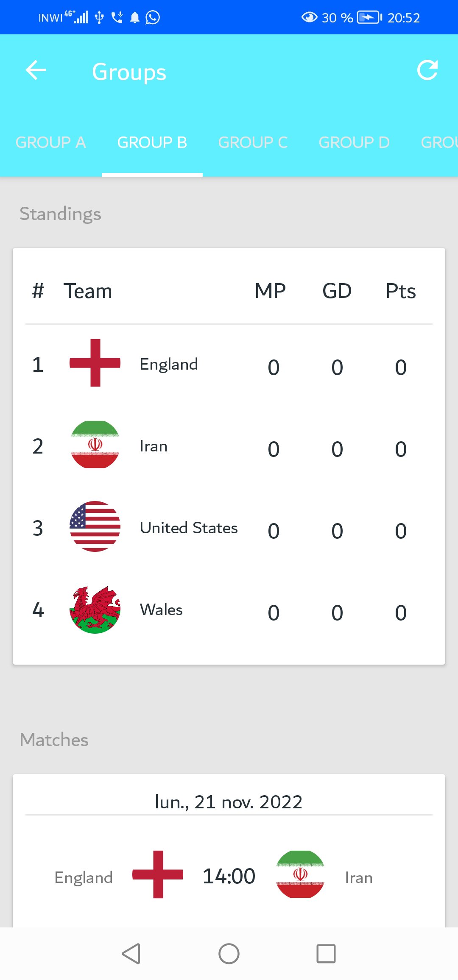
Task: Tap the 14:00 match time
Action: click(x=229, y=876)
